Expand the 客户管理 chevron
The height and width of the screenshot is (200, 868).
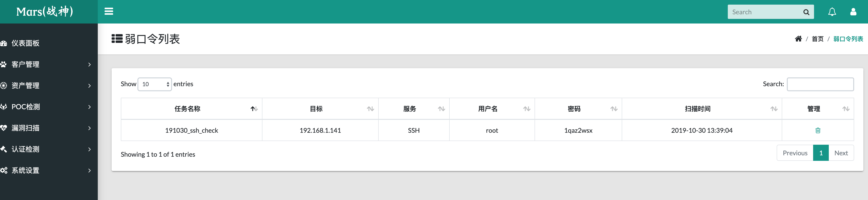point(89,64)
